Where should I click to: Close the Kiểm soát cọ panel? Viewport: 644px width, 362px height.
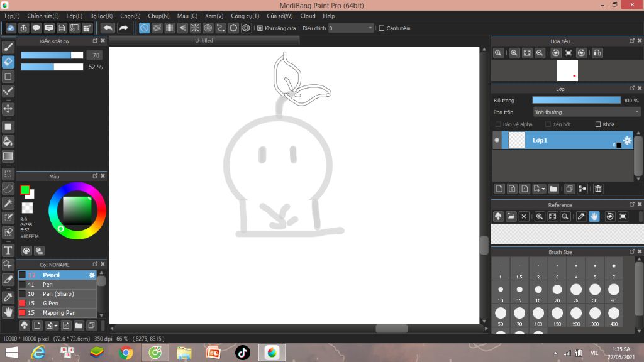tap(103, 41)
